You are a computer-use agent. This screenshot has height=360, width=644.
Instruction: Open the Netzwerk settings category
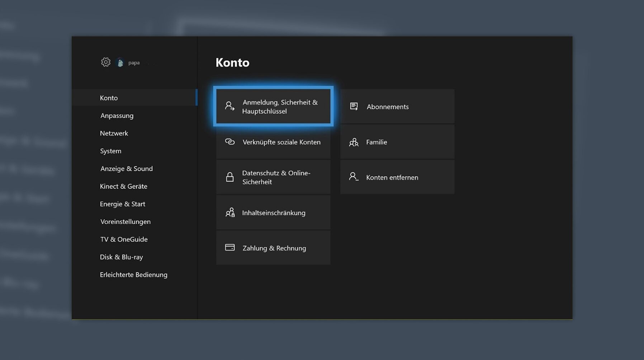click(x=114, y=133)
